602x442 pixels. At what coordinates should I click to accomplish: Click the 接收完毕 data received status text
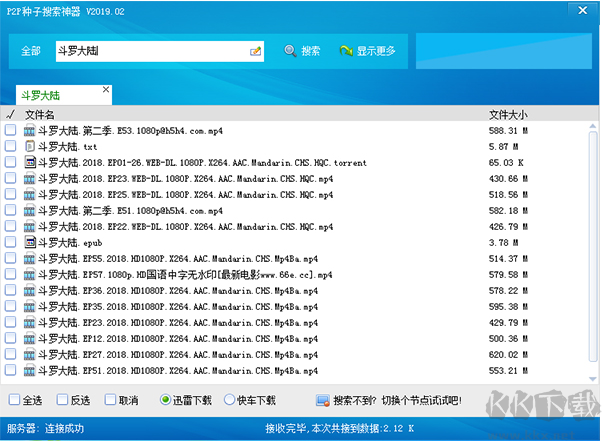[x=339, y=428]
